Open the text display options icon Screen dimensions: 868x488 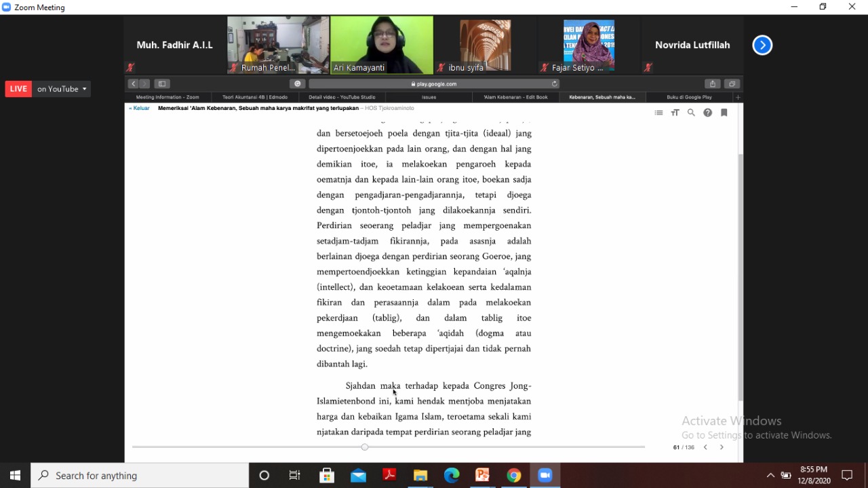coord(675,113)
